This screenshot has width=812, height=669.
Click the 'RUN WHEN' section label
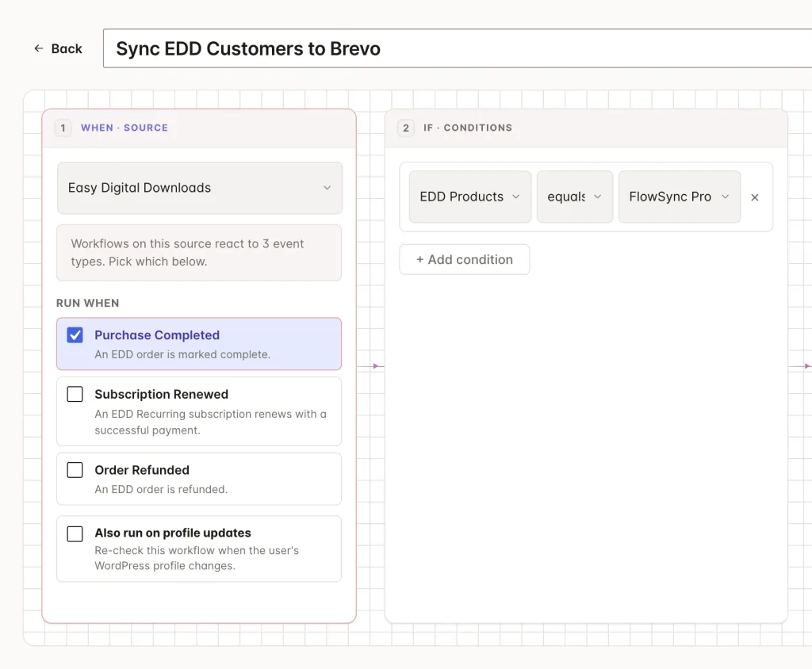pyautogui.click(x=87, y=303)
